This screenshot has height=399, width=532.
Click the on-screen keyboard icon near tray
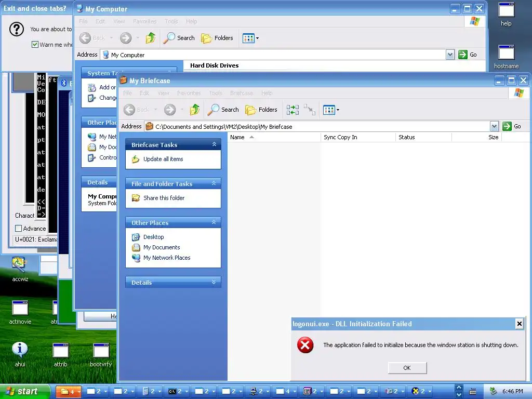coord(473,392)
